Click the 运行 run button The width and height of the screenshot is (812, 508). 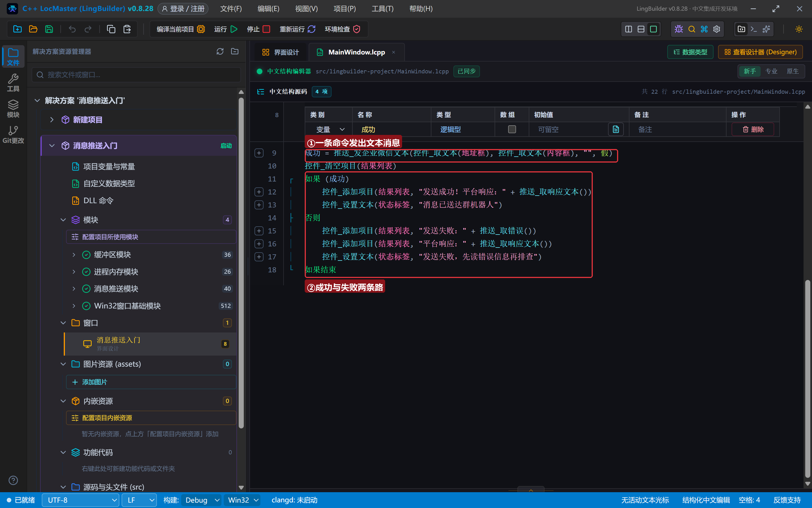(226, 29)
